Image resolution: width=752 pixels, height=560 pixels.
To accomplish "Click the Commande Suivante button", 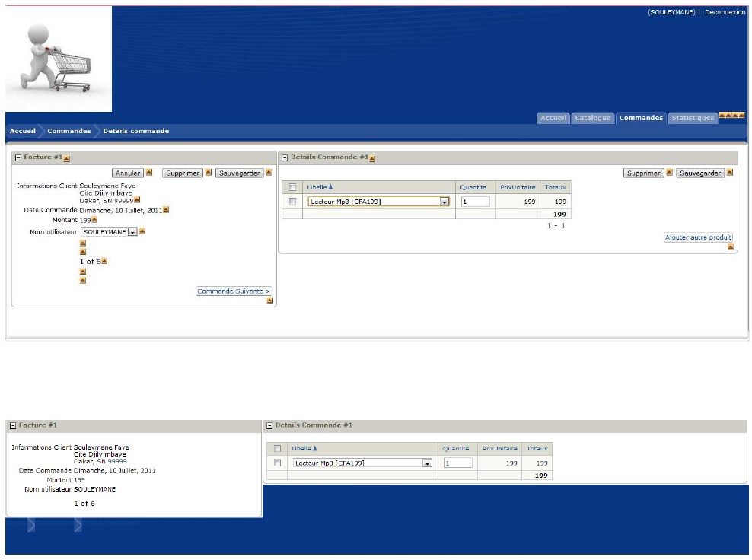I will [234, 291].
